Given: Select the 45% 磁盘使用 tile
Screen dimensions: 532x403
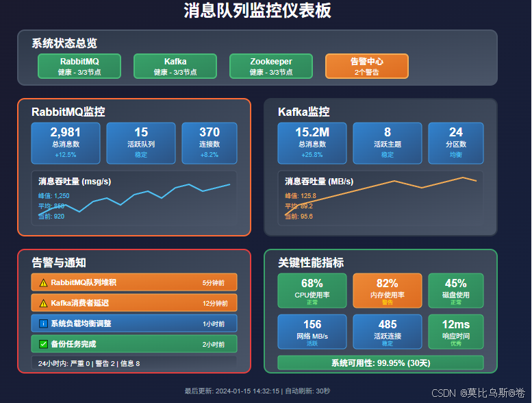Looking at the screenshot, I should pyautogui.click(x=456, y=291).
